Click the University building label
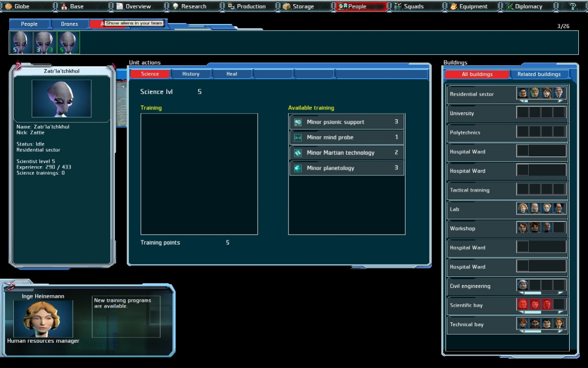 (x=462, y=114)
